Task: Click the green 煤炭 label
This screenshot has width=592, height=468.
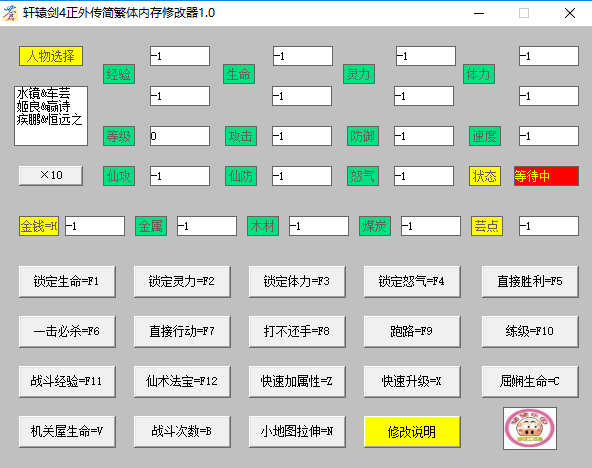Action: 375,226
